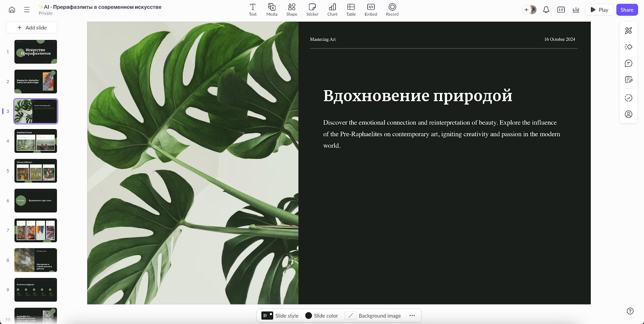The image size is (644, 324).
Task: Click the slide heading 'Вдохновение природой'
Action: tap(418, 96)
